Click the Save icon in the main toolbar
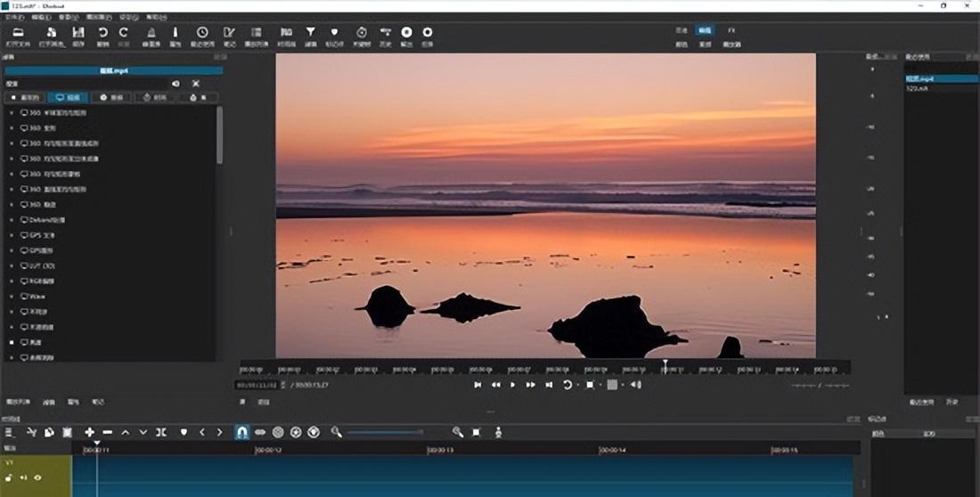This screenshot has height=497, width=980. pyautogui.click(x=78, y=33)
